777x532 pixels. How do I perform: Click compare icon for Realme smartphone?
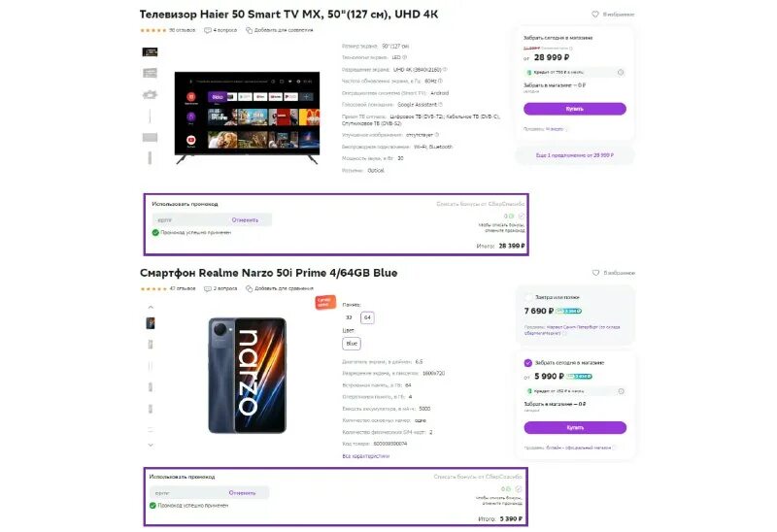250,288
